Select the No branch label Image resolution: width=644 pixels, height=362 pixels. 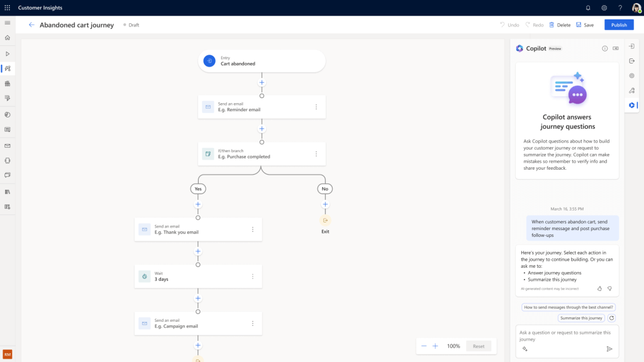click(325, 189)
